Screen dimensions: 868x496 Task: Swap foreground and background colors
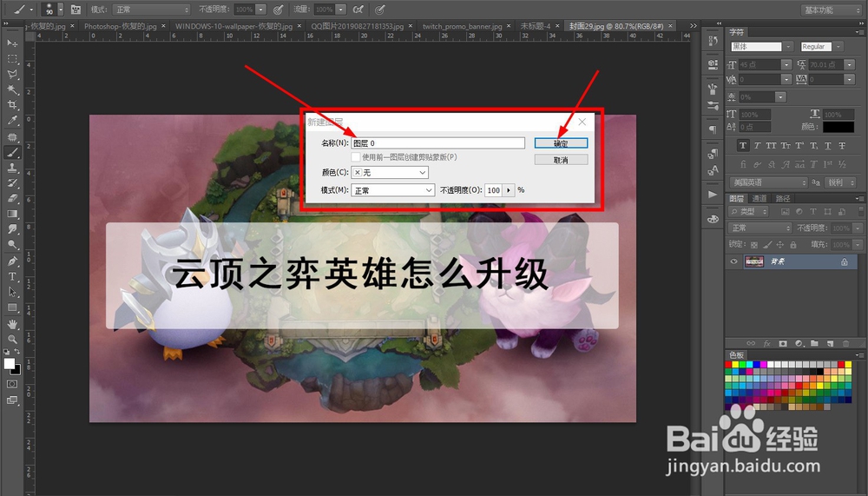17,352
